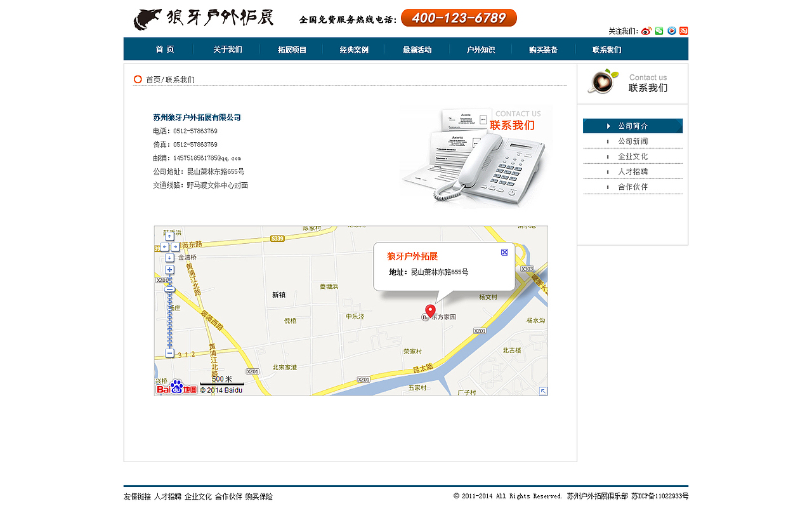Pan the map up with arrow button

[x=169, y=237]
